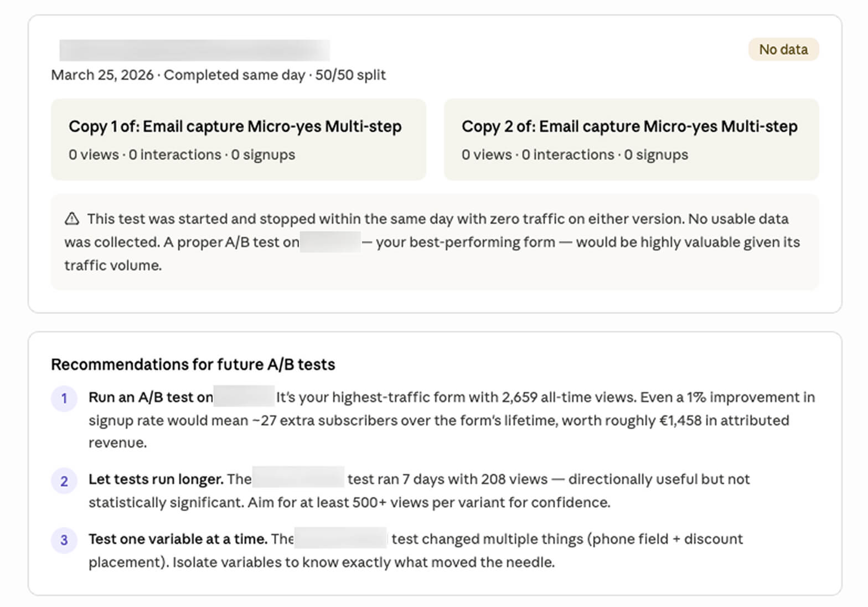Click 'Aim for at least 500+ views' sentence
Image resolution: width=868 pixels, height=607 pixels.
429,502
